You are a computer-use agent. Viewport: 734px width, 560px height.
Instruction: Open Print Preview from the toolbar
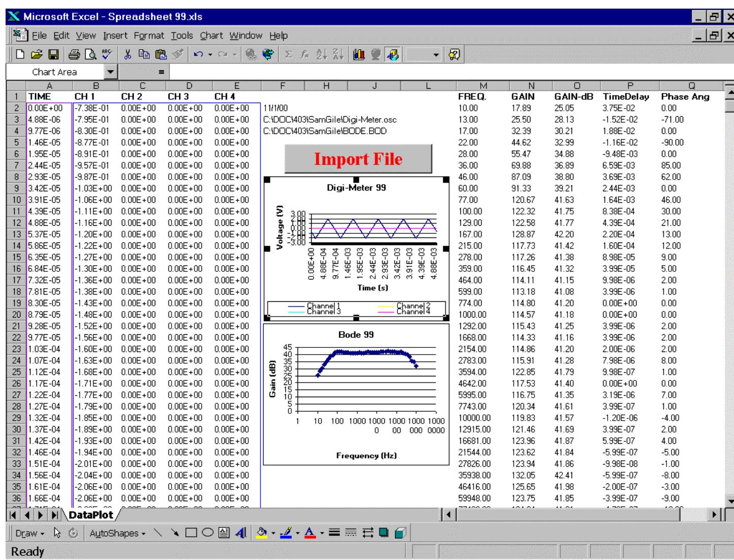90,53
